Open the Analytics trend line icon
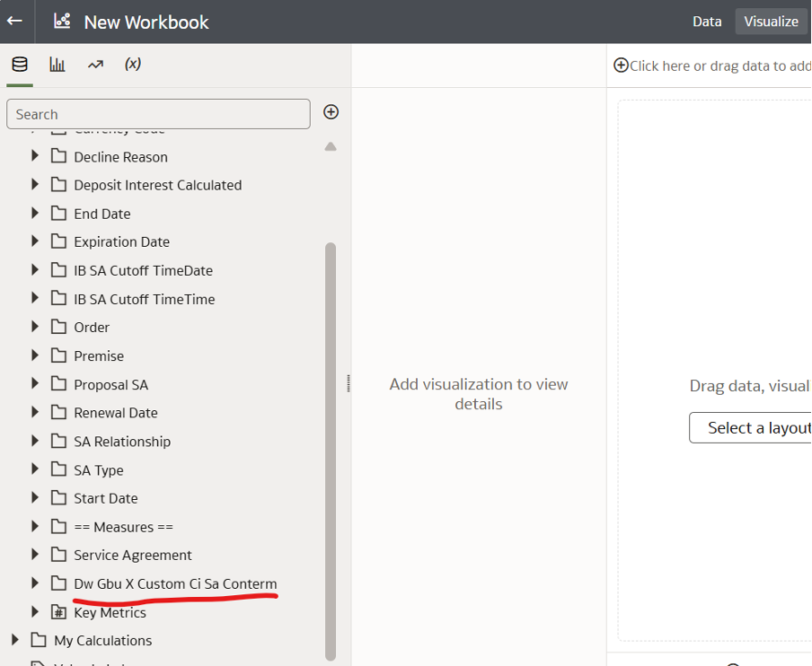This screenshot has height=666, width=812. click(95, 65)
